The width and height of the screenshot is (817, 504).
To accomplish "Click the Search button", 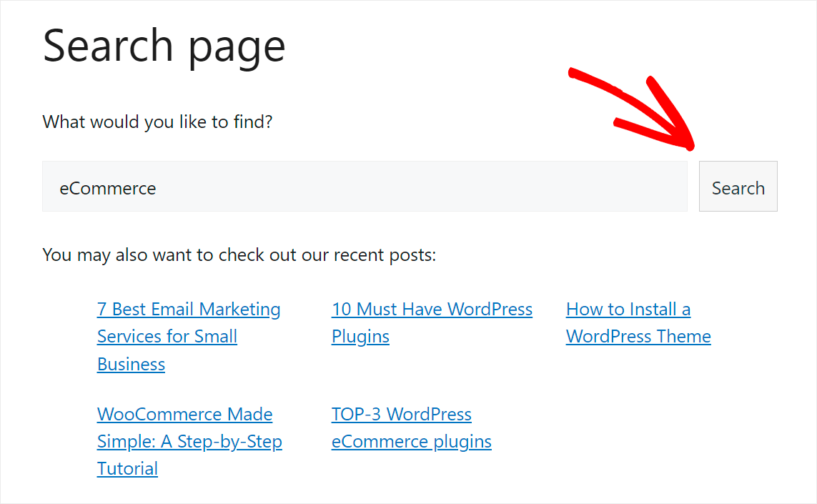I will tap(738, 186).
